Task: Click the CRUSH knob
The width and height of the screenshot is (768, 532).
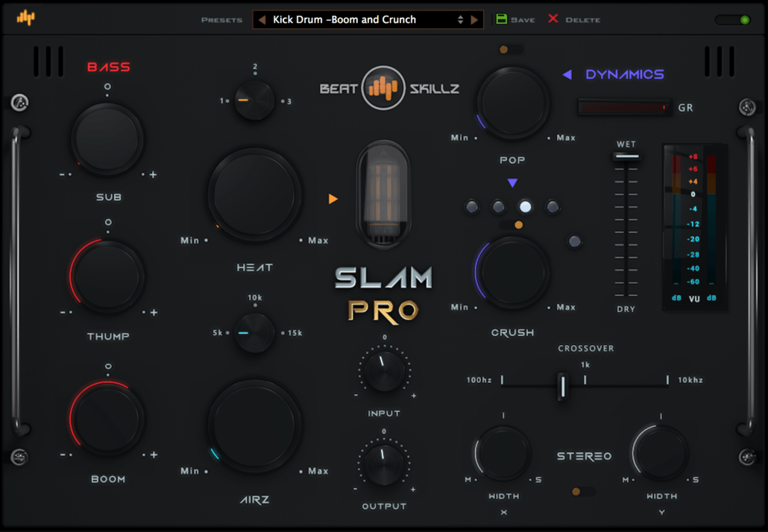Action: pos(512,273)
